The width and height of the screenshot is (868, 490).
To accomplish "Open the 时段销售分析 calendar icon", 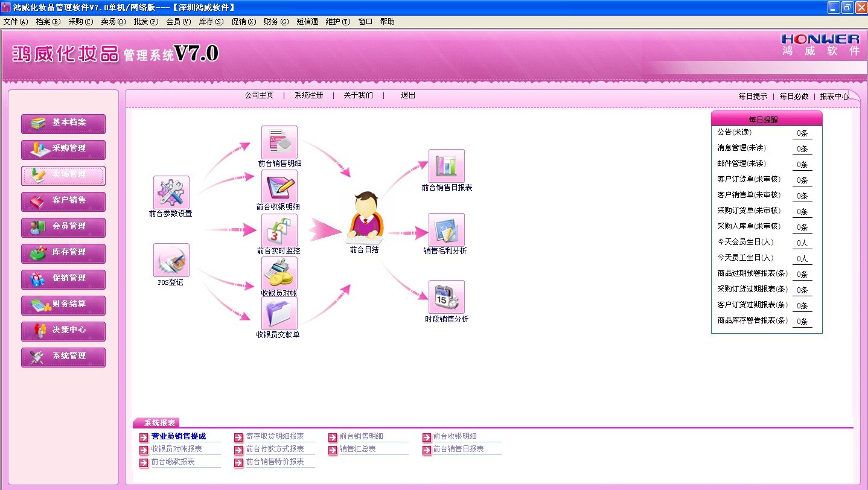I will tap(446, 297).
